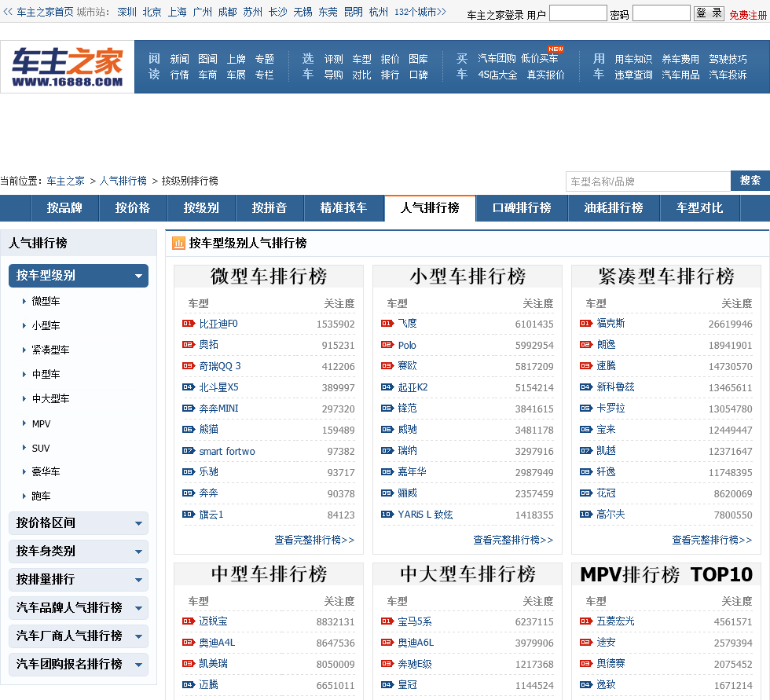
Task: Open the 奥德赛 model link
Action: point(611,664)
